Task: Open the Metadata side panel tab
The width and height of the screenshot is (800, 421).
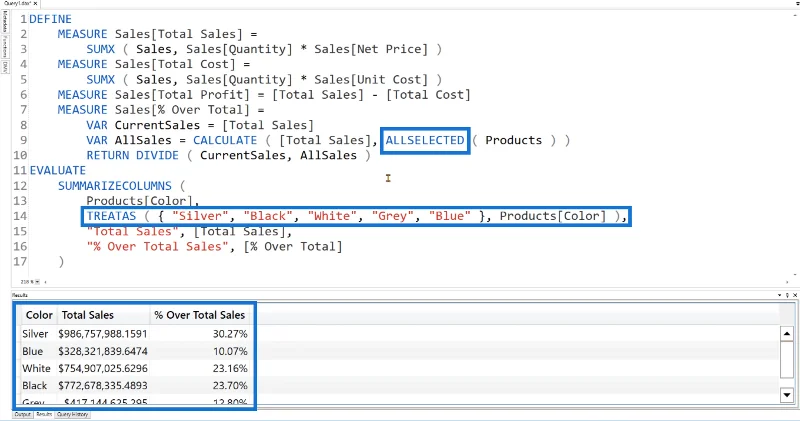Action: 5,22
